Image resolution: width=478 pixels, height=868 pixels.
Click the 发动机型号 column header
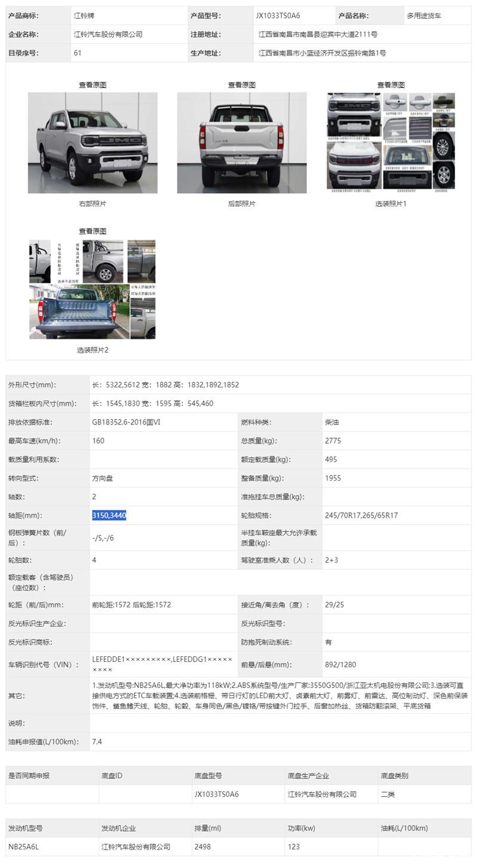click(26, 828)
